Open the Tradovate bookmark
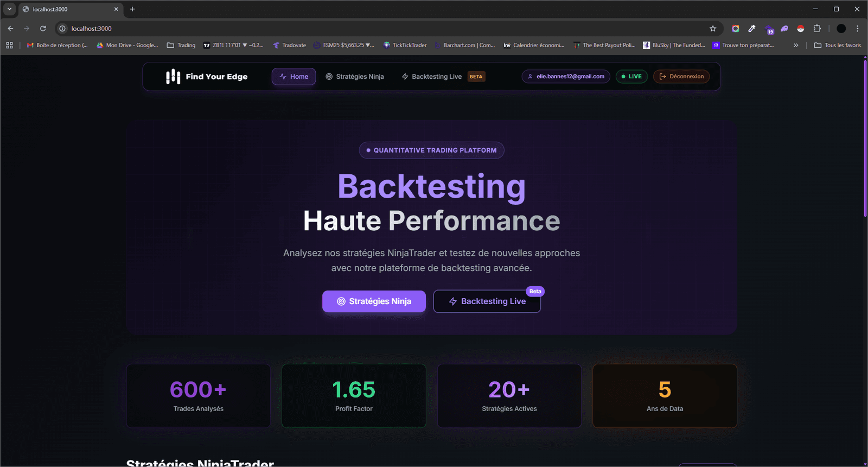868x467 pixels. (290, 46)
